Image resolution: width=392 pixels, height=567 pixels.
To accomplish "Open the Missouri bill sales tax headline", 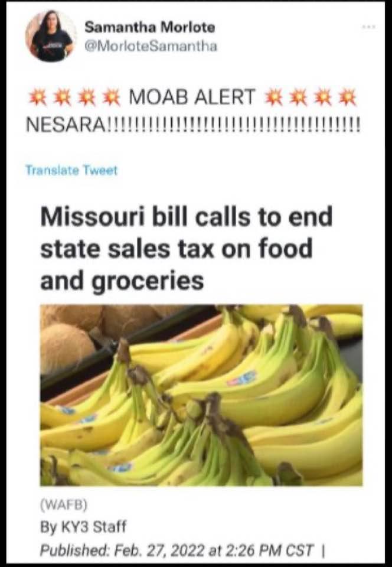I will [x=186, y=248].
